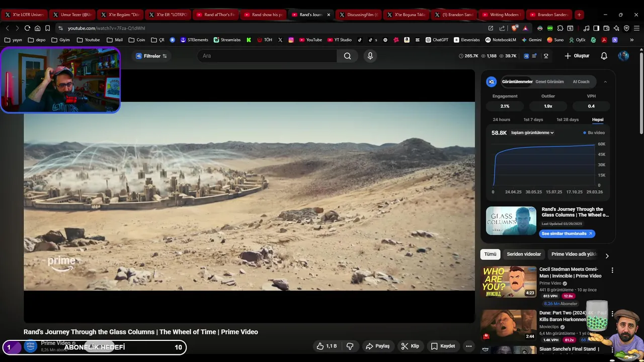Click the YouTube voice search microphone

click(370, 56)
